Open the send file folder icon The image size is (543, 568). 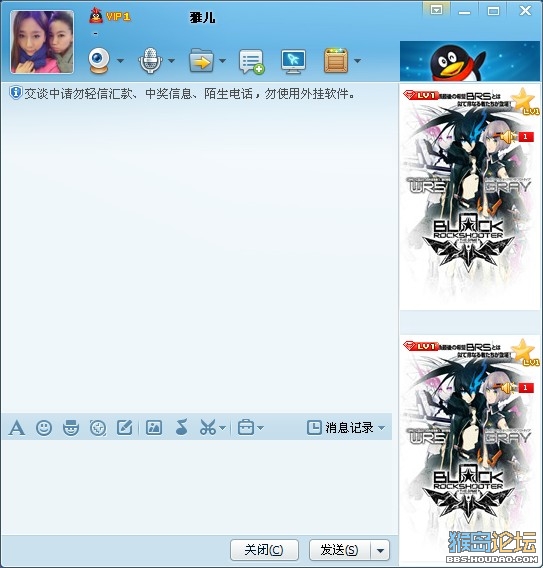[x=201, y=61]
